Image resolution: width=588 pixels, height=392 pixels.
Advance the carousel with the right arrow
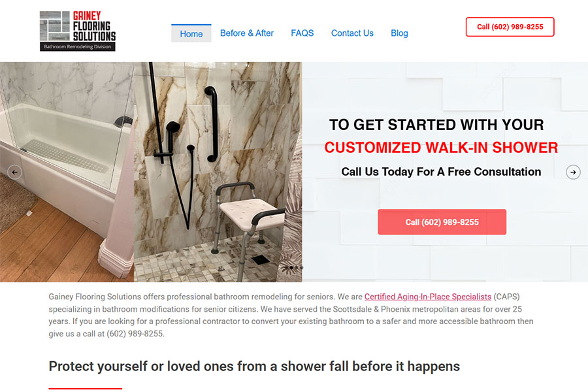click(573, 172)
